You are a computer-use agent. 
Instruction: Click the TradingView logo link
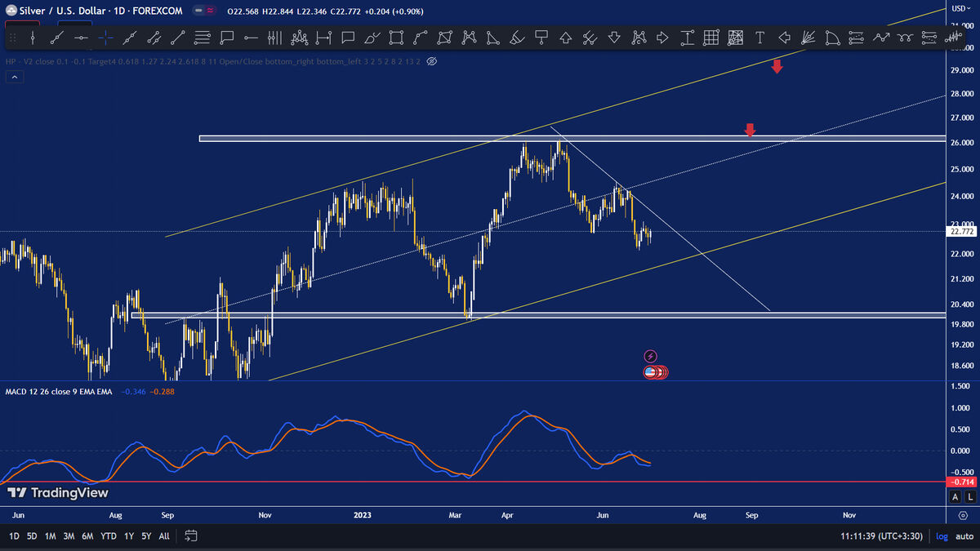(57, 493)
